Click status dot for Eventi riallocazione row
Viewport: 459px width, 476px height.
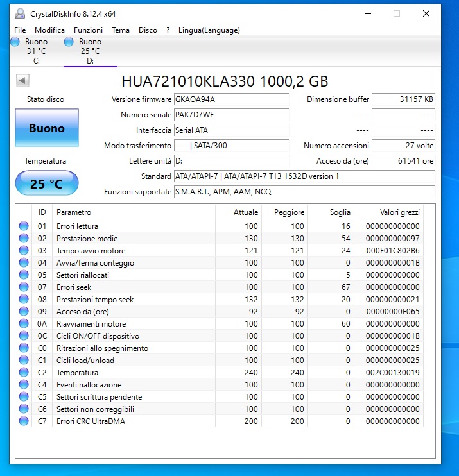[24, 384]
